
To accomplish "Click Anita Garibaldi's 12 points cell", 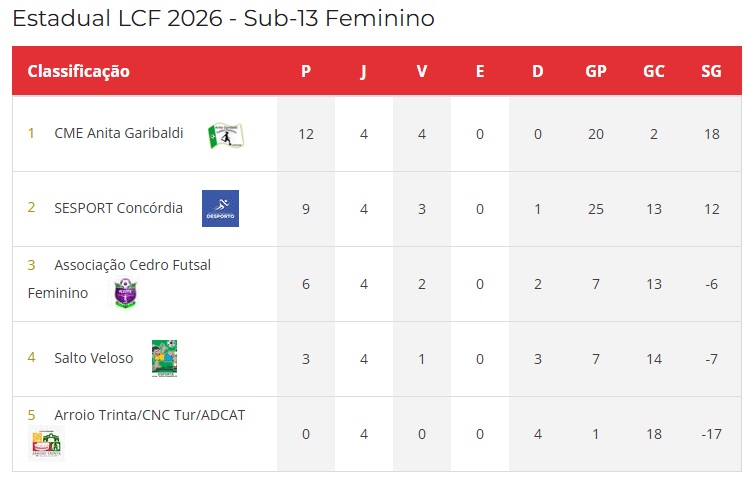I will (x=306, y=134).
